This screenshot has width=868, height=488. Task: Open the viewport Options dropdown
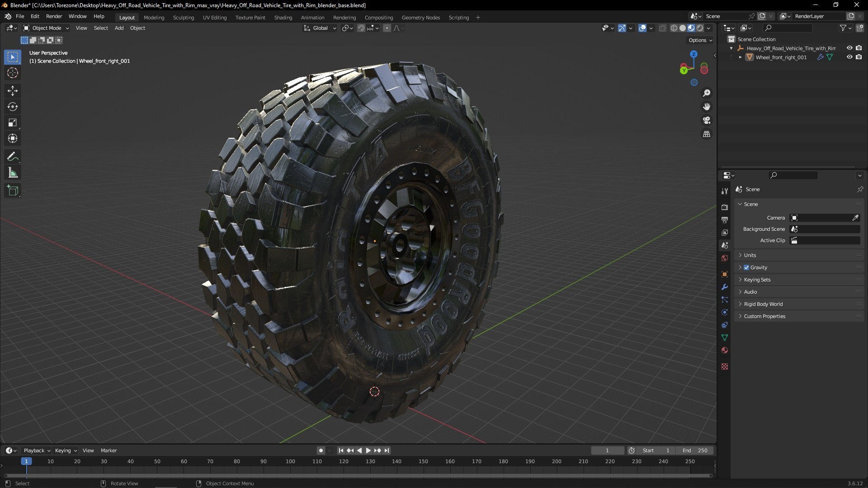[x=700, y=40]
